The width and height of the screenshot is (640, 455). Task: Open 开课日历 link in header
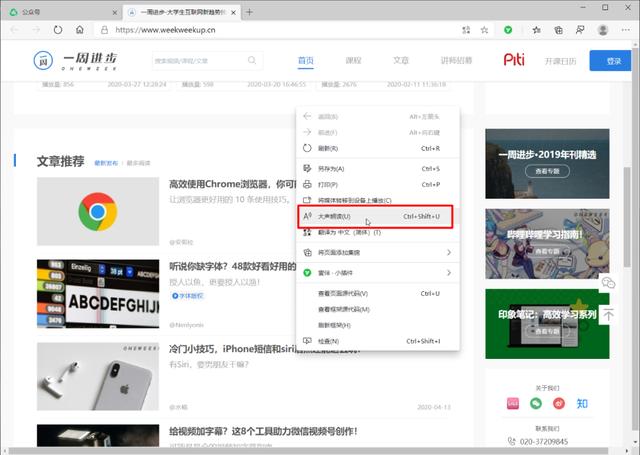[560, 61]
